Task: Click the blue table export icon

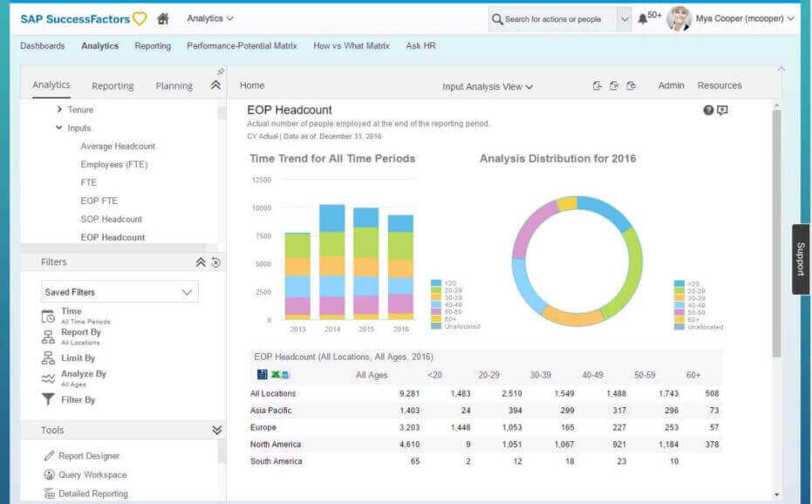Action: pos(285,374)
